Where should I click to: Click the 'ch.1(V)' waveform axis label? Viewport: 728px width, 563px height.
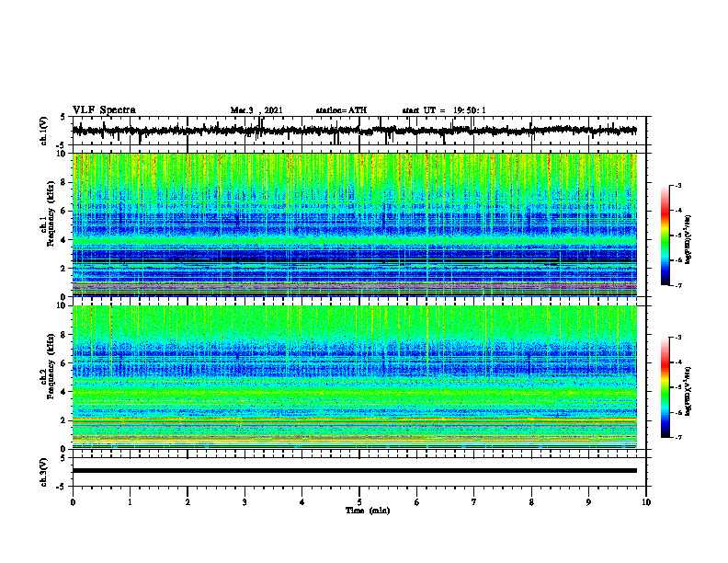(x=44, y=131)
